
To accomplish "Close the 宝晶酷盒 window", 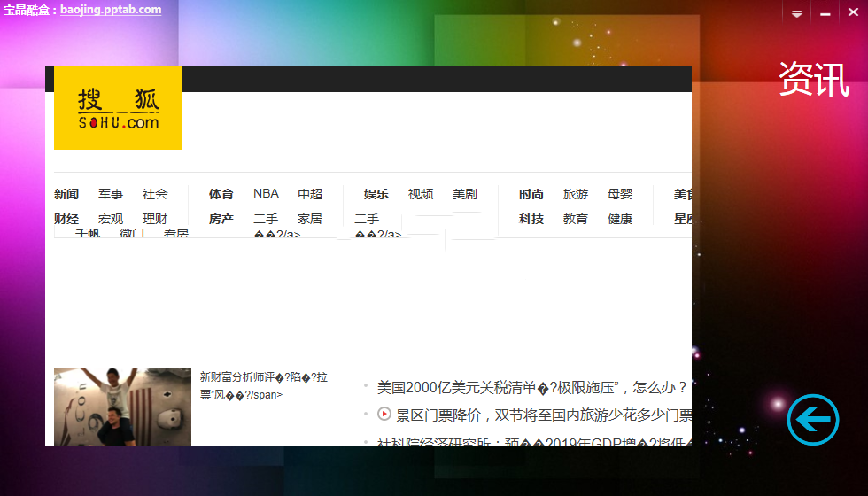I will (x=854, y=12).
